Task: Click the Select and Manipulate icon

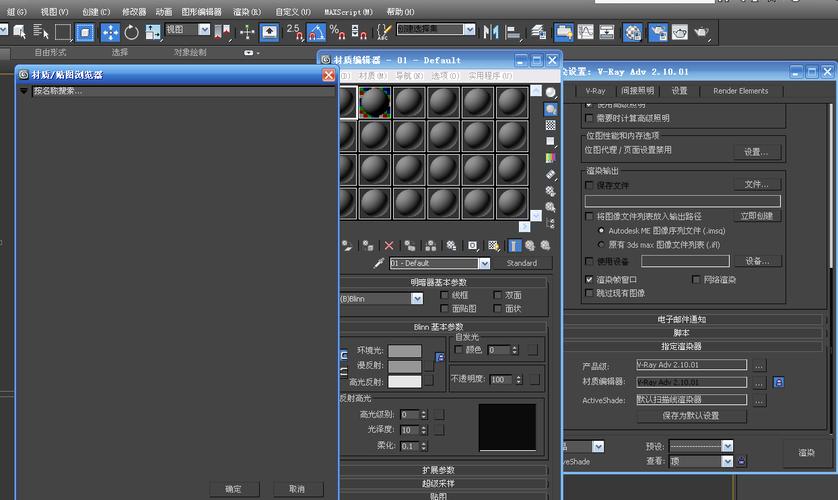Action: point(247,33)
